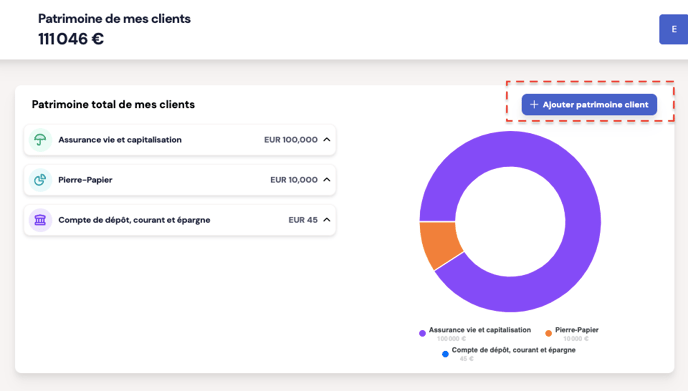Screen dimensions: 688x391
Task: Select Compte de dépôt, courant et épargne row
Action: pyautogui.click(x=180, y=220)
